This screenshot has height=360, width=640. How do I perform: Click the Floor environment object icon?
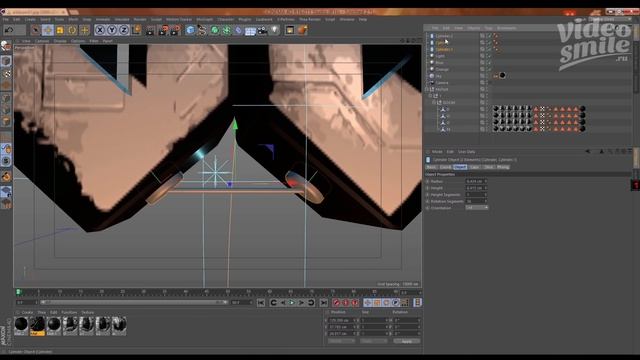(250, 30)
